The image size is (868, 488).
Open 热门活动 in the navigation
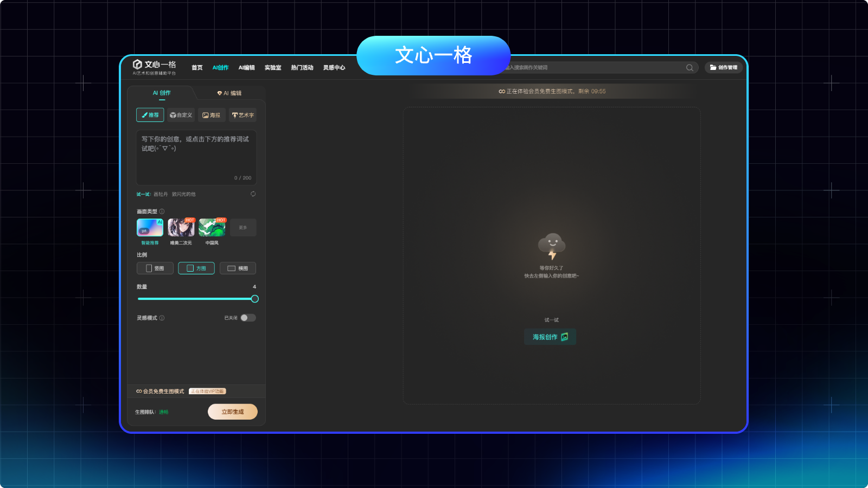[302, 68]
